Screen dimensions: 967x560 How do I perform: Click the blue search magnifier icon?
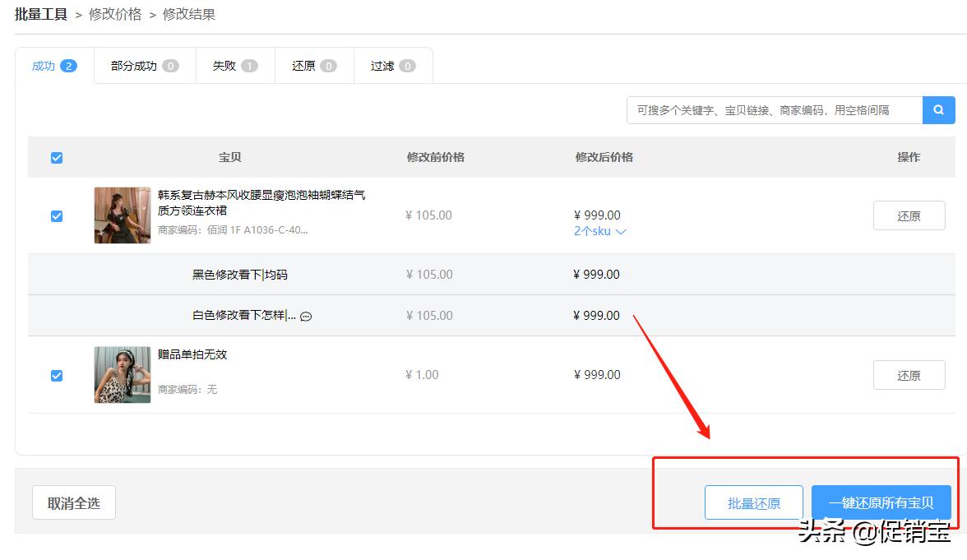click(939, 109)
